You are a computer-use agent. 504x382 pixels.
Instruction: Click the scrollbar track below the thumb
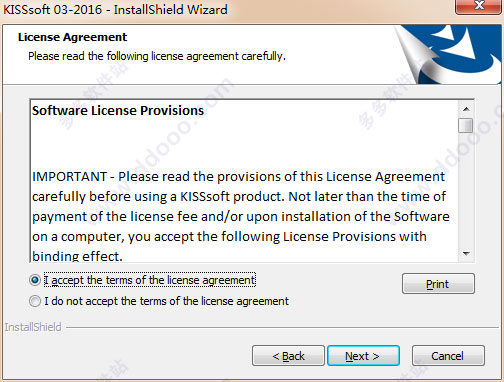(x=466, y=190)
